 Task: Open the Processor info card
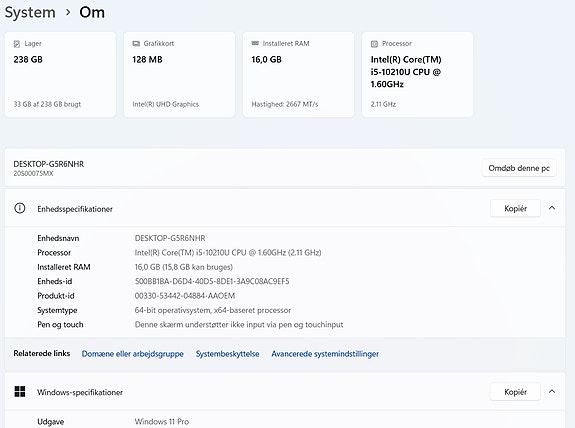pyautogui.click(x=417, y=74)
